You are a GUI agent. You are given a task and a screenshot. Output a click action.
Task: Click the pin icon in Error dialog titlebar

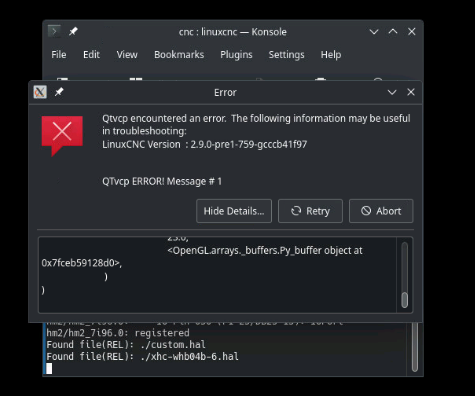coord(59,92)
